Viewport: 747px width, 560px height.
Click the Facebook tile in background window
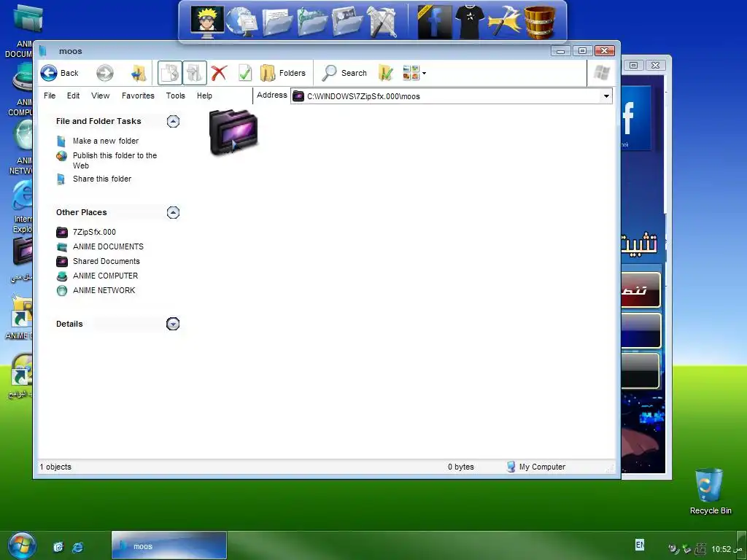(x=635, y=118)
